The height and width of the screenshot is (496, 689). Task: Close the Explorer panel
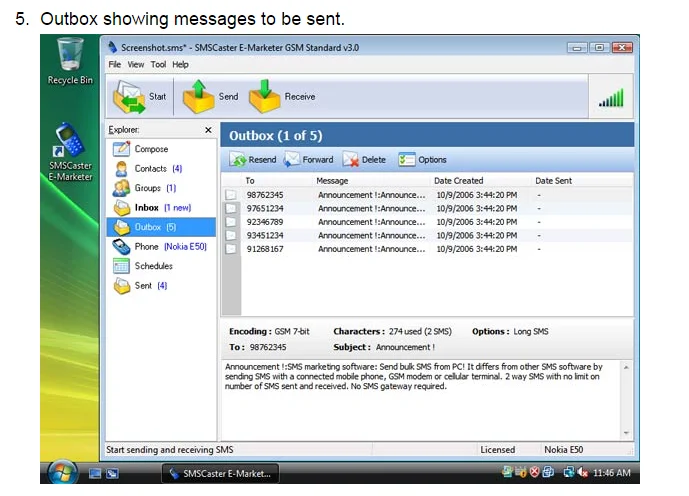pos(208,130)
